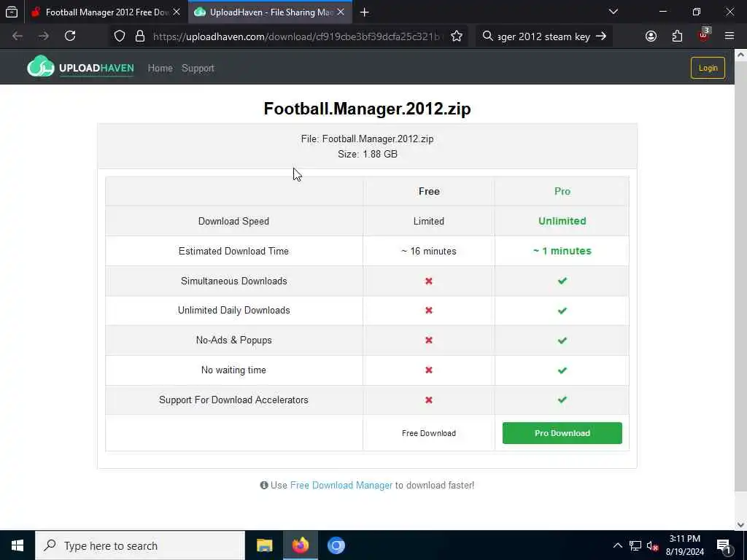Screen dimensions: 747x560
Task: Click the uploadhaven.com URL address field
Action: point(296,36)
